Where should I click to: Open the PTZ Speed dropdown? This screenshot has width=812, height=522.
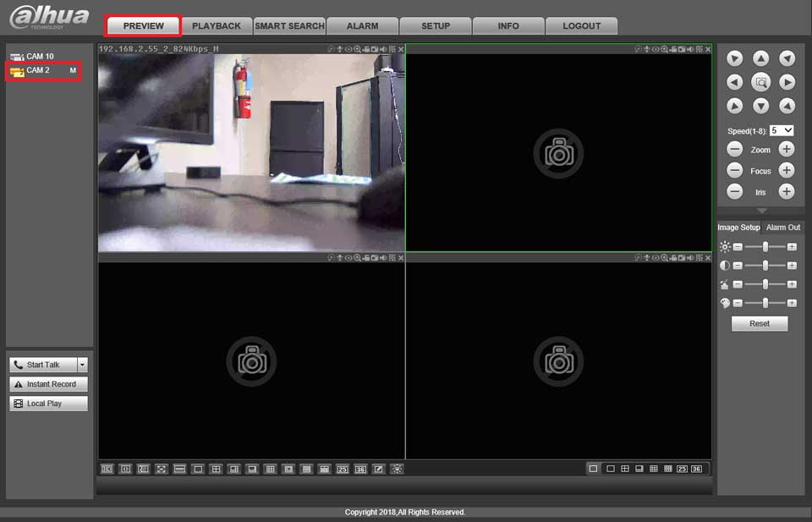click(782, 130)
